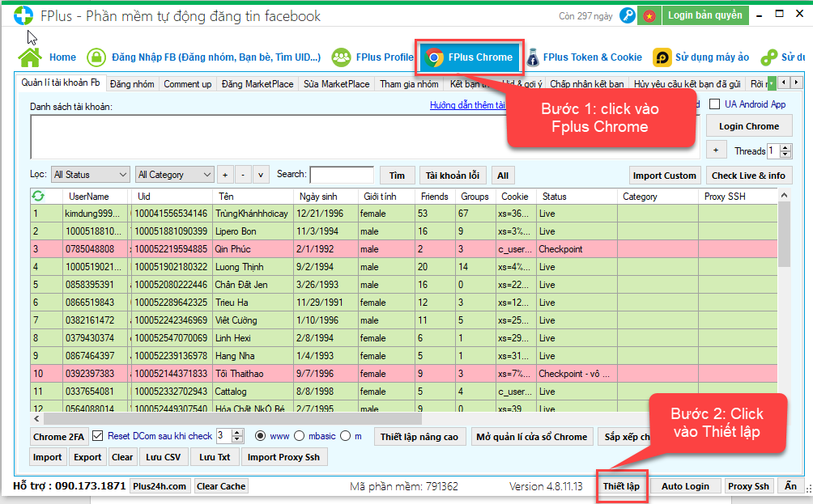Click the Export button
The image size is (813, 504).
(x=87, y=457)
